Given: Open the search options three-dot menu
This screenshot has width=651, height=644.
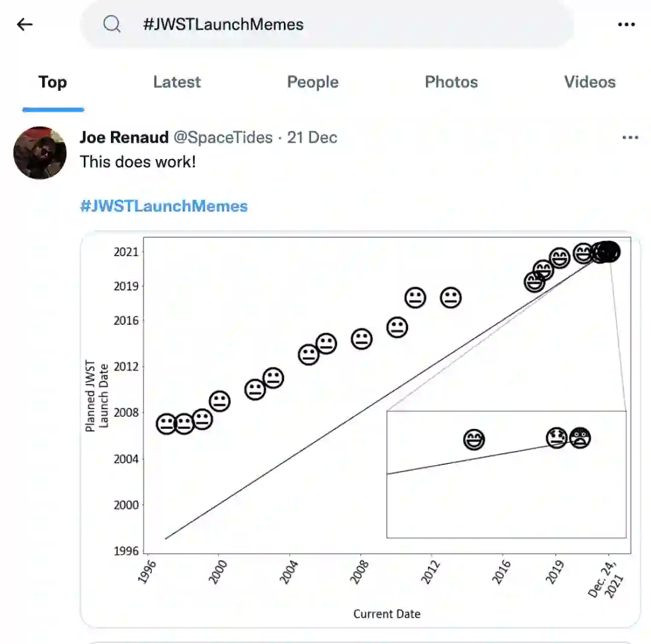Looking at the screenshot, I should point(626,25).
